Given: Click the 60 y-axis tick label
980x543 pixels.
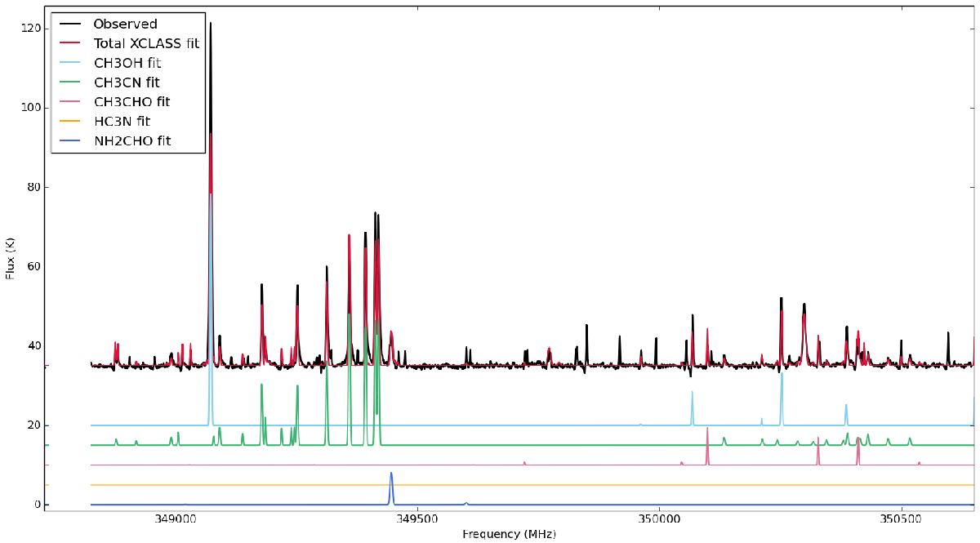Looking at the screenshot, I should pyautogui.click(x=33, y=266).
